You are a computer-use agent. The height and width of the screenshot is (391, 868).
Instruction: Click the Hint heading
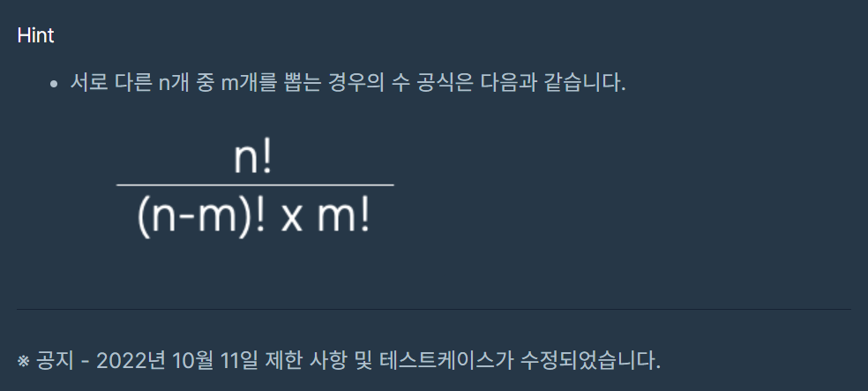pos(35,35)
